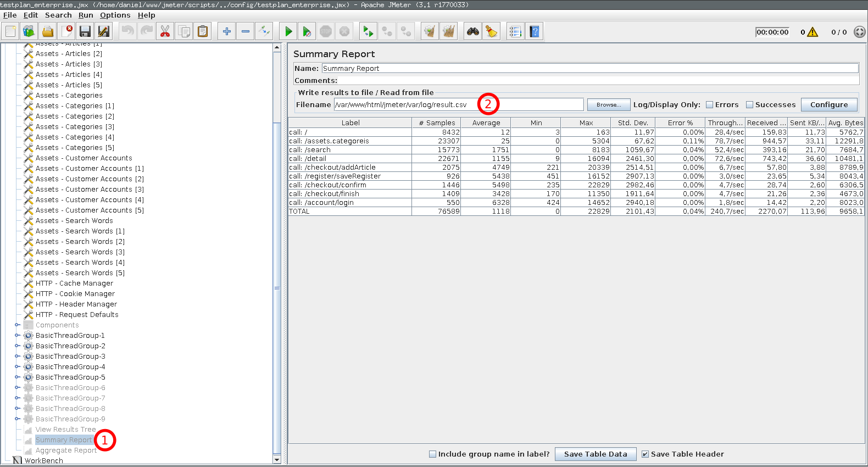
Task: Click the Add plus toolbar icon
Action: tap(227, 32)
